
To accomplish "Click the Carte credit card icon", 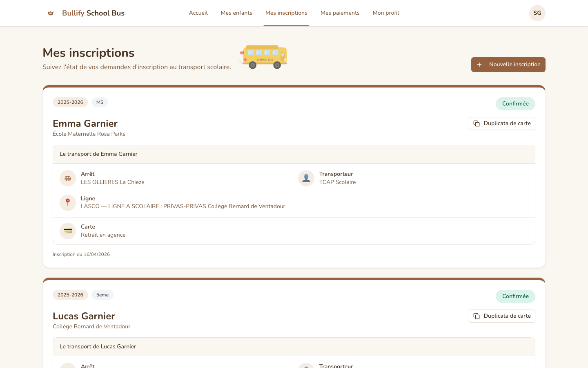I will pos(68,231).
